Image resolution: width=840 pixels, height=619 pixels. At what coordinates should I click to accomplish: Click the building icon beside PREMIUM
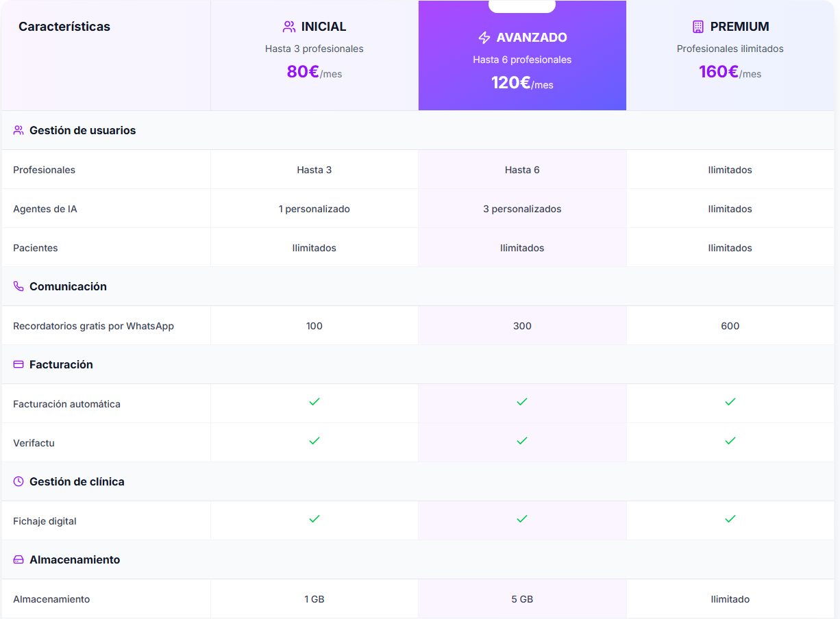(698, 27)
